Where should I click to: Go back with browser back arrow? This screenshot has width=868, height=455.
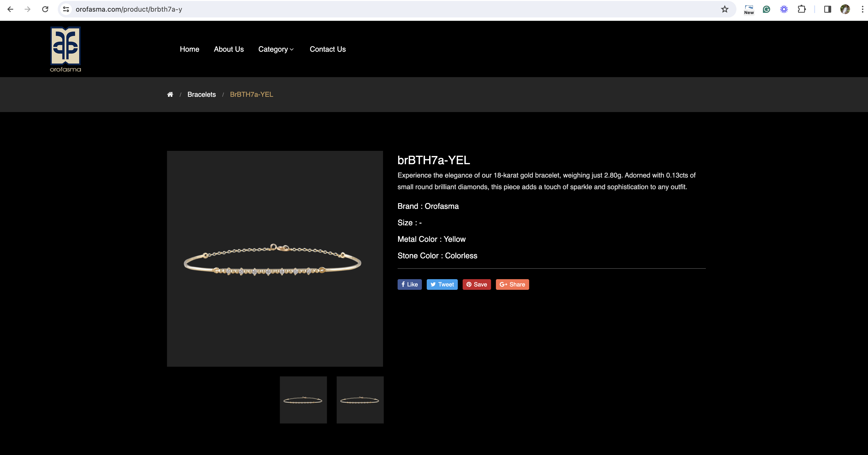pos(10,9)
